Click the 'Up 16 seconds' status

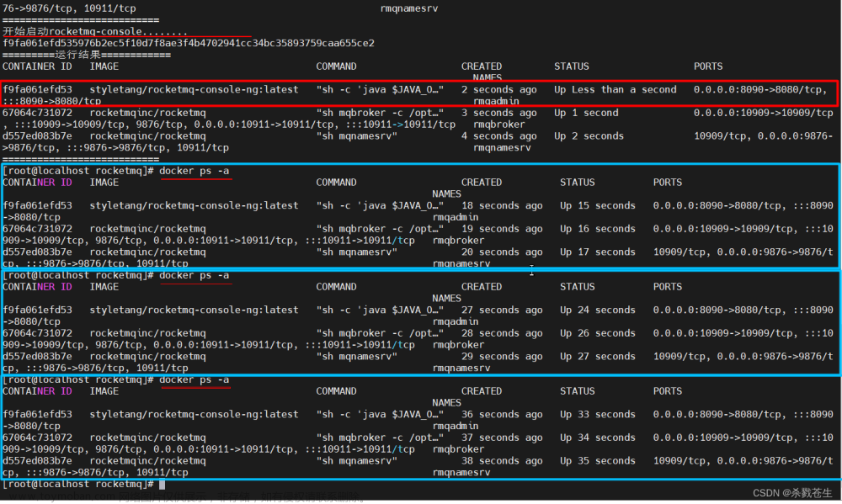[598, 229]
